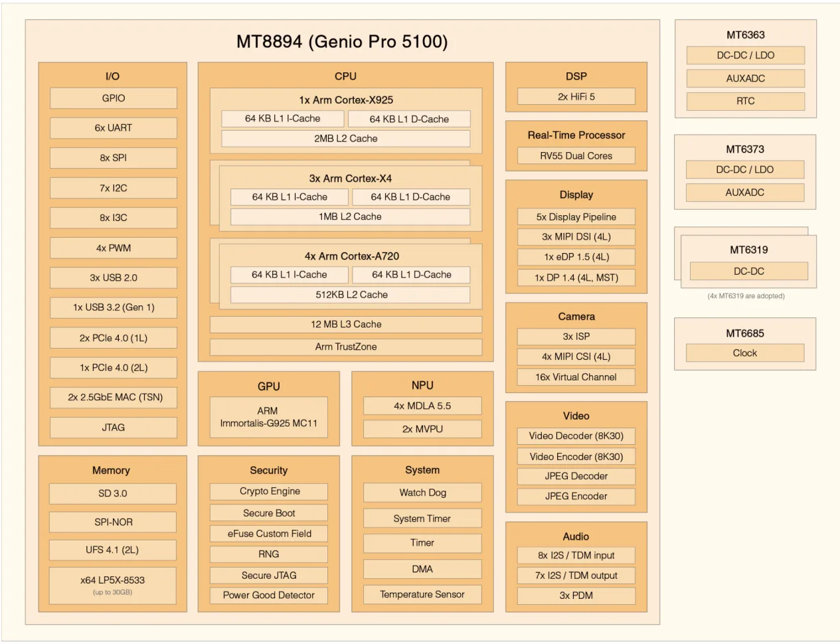Click the ARM Immortalis-G925 MC11 GPU box

(269, 417)
